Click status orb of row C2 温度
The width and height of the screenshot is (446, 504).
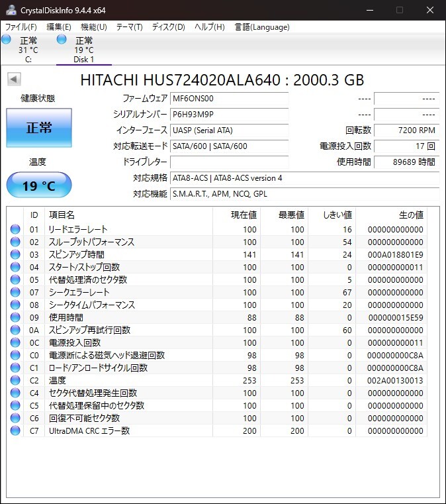(x=15, y=380)
